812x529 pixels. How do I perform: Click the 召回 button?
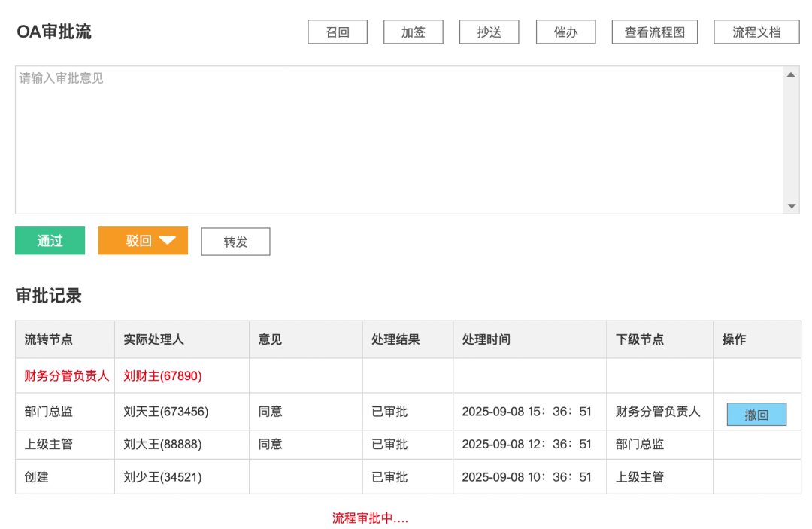coord(338,32)
